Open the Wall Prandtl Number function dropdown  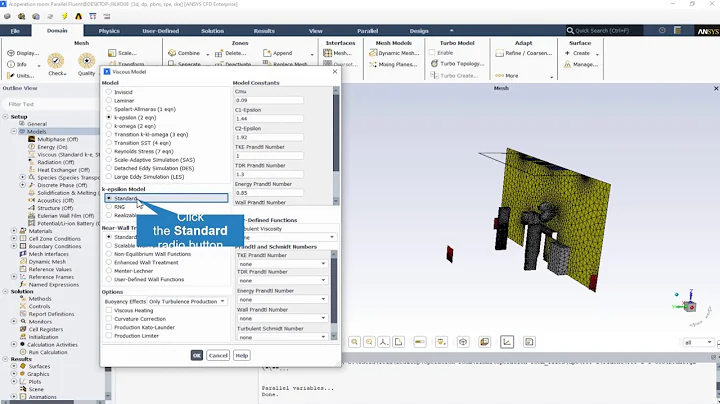281,318
